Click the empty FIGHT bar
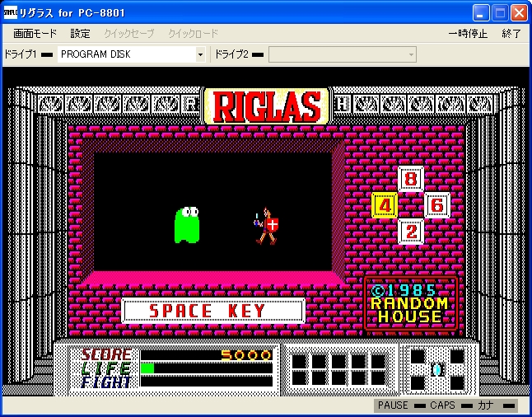 coord(207,381)
